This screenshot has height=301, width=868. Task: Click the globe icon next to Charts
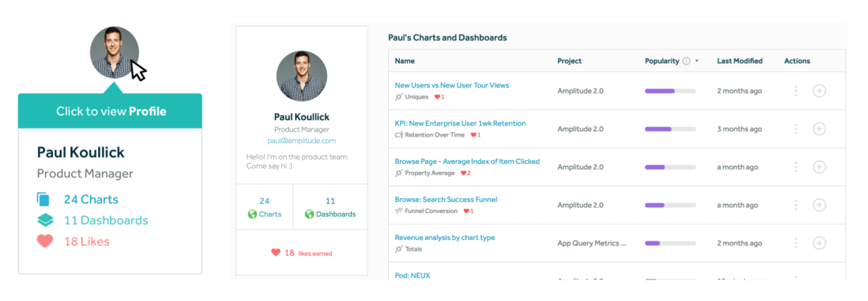(x=252, y=214)
